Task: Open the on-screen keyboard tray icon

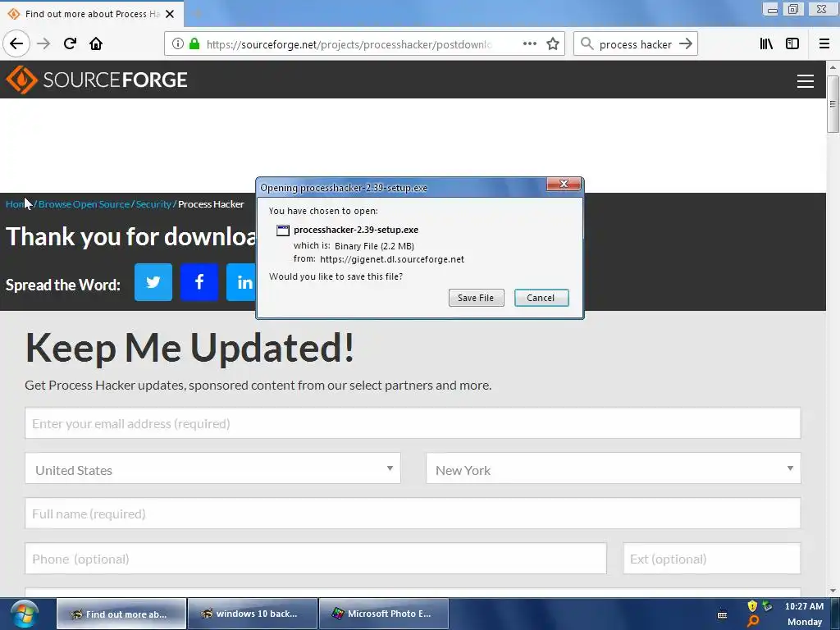Action: [722, 614]
